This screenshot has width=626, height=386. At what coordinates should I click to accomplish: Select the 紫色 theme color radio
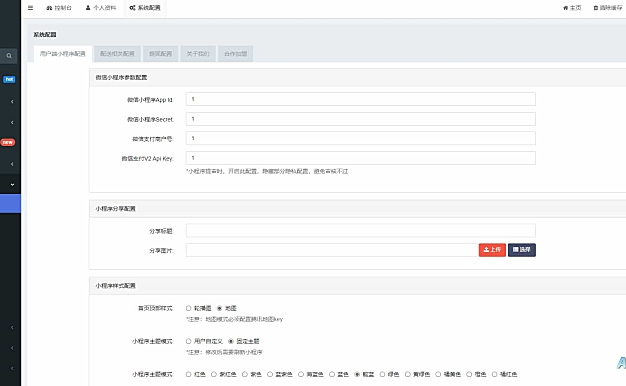pyautogui.click(x=245, y=374)
